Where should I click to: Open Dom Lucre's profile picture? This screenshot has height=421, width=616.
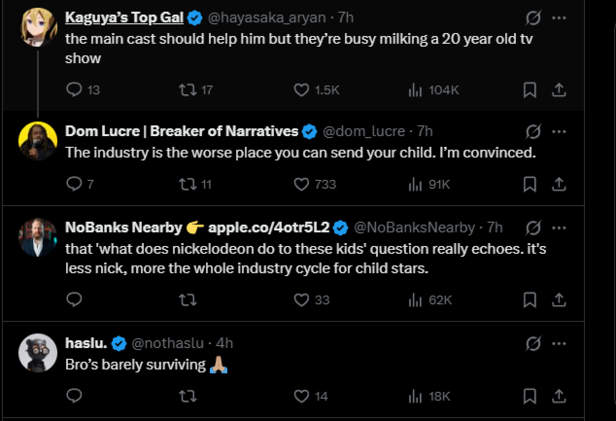(38, 142)
